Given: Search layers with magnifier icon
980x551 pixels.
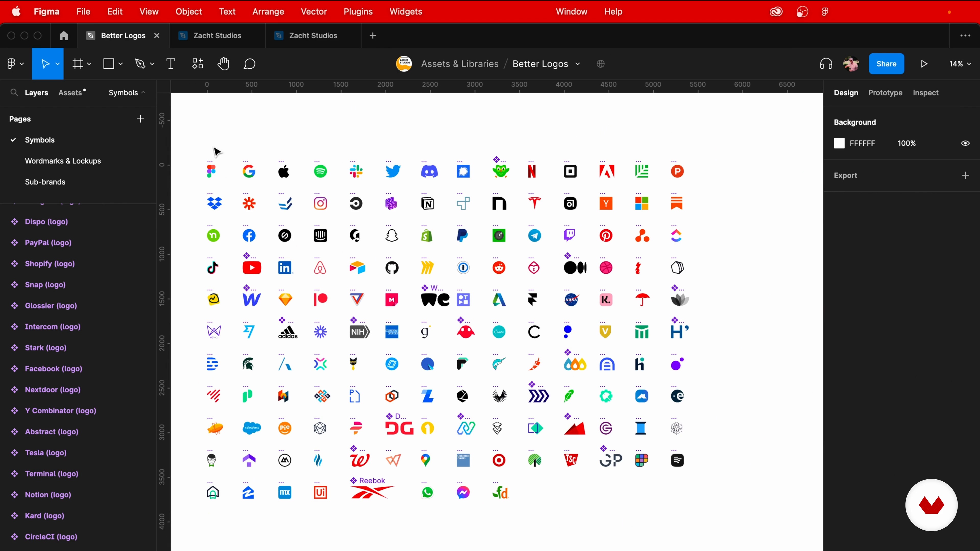Looking at the screenshot, I should 14,92.
